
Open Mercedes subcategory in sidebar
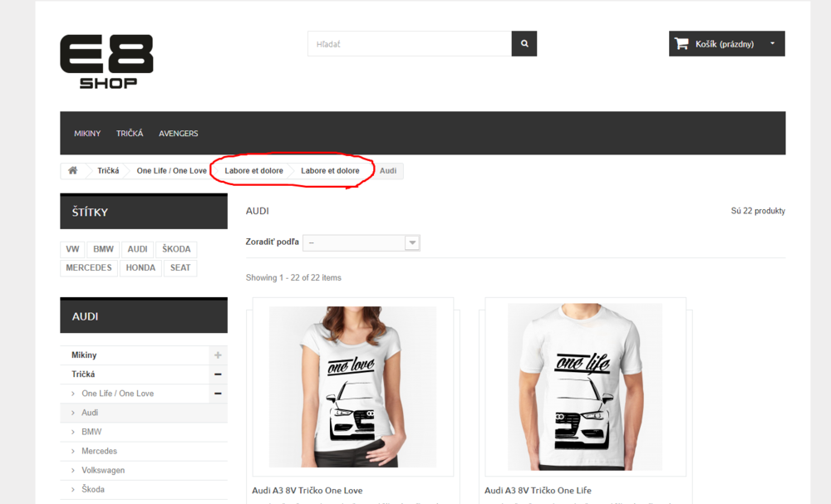[x=99, y=451]
